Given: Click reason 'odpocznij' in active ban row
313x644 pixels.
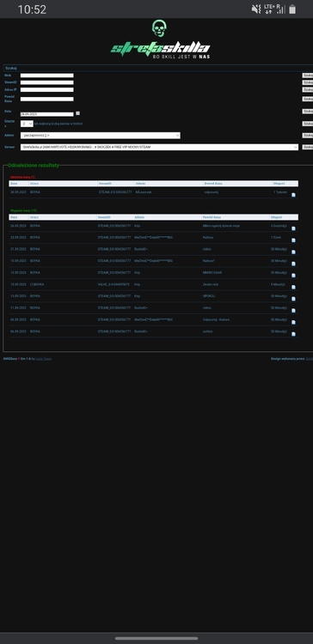Looking at the screenshot, I should (211, 192).
